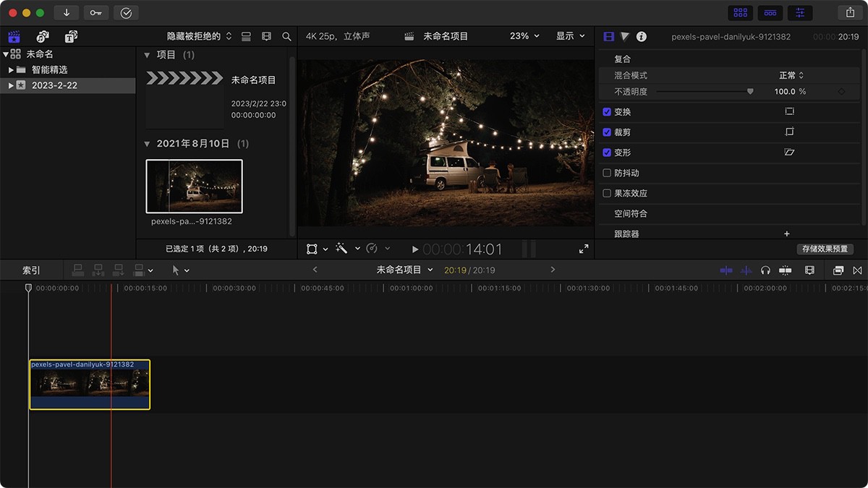Open the 23% viewer zoom dropdown
The height and width of the screenshot is (488, 868).
(x=524, y=36)
